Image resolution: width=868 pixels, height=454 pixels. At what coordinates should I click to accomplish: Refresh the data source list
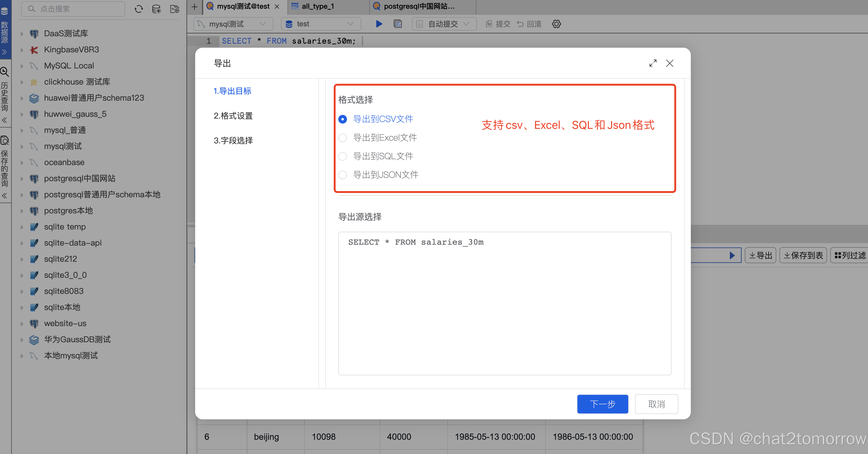139,9
